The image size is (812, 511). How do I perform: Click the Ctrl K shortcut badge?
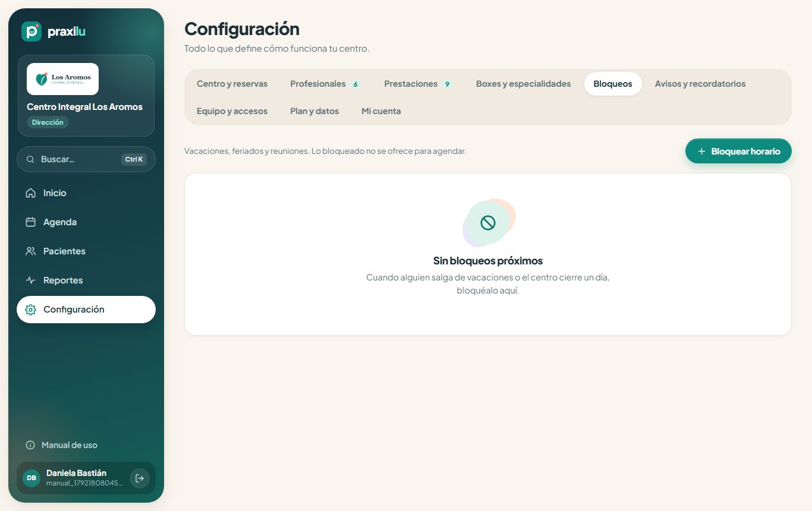pos(134,159)
